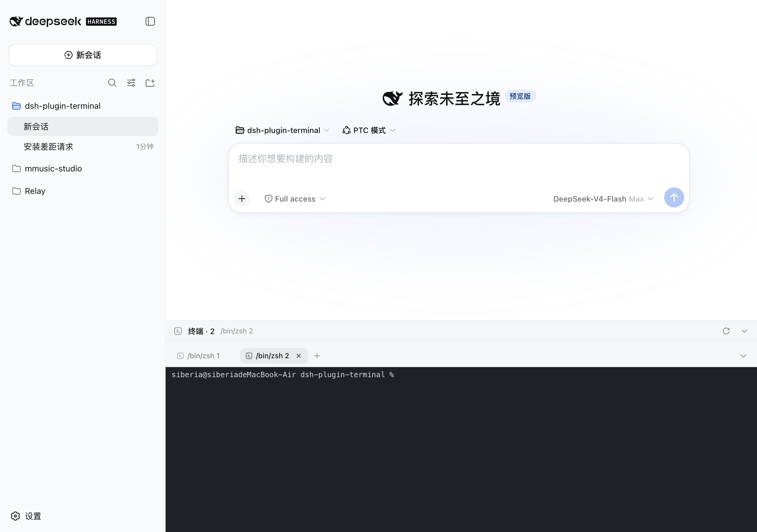Click into the terminal prompt area

click(461, 449)
